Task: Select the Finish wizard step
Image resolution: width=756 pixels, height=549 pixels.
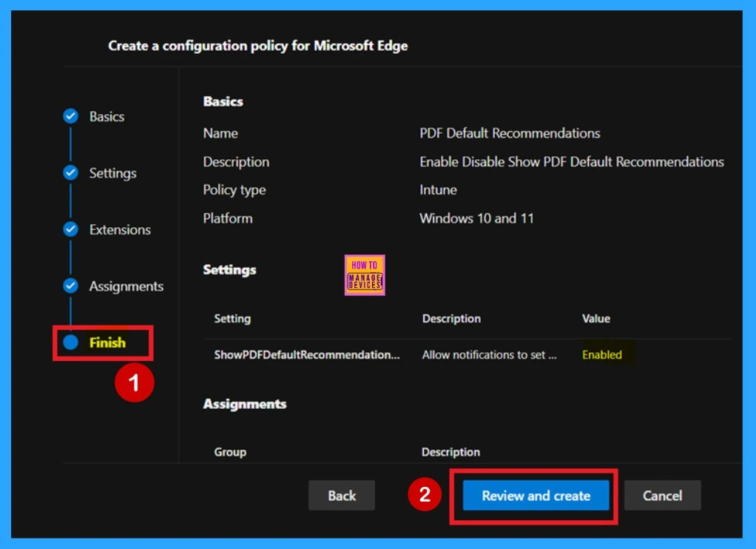Action: pos(107,343)
